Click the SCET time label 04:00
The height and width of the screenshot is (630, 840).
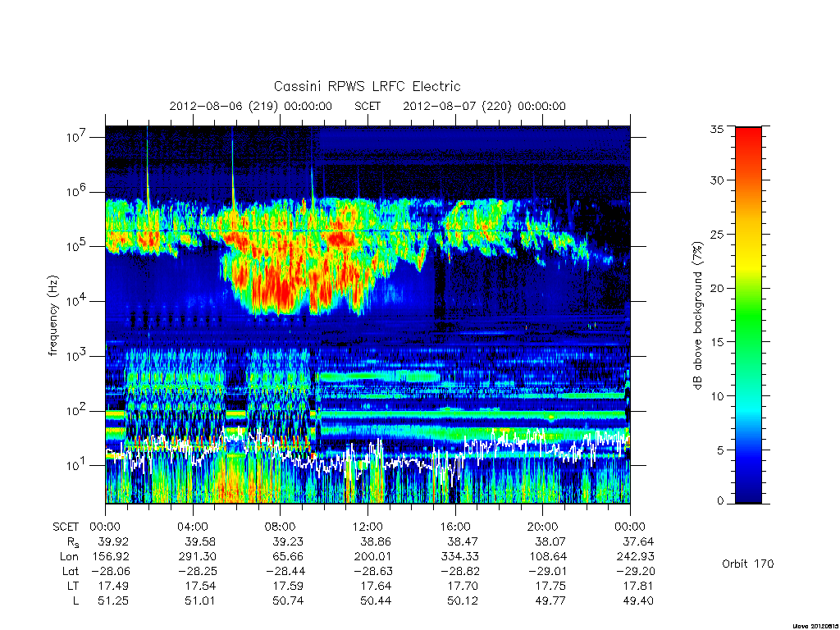(x=193, y=527)
